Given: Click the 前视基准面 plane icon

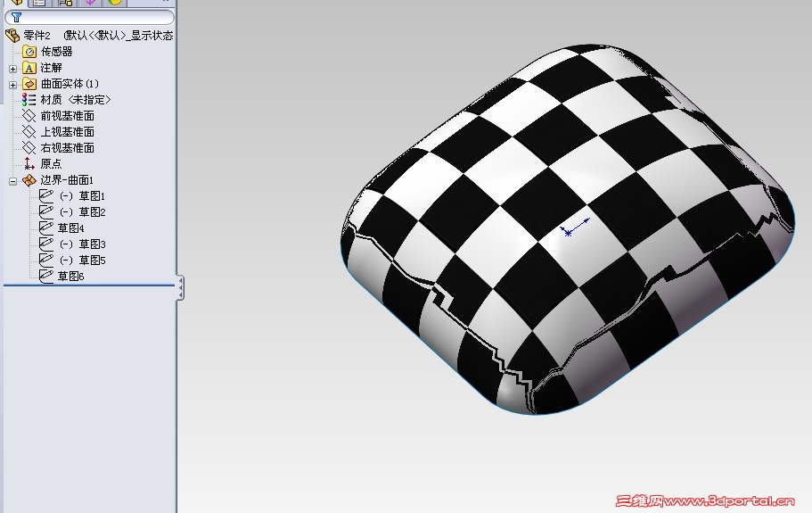Looking at the screenshot, I should (x=29, y=116).
